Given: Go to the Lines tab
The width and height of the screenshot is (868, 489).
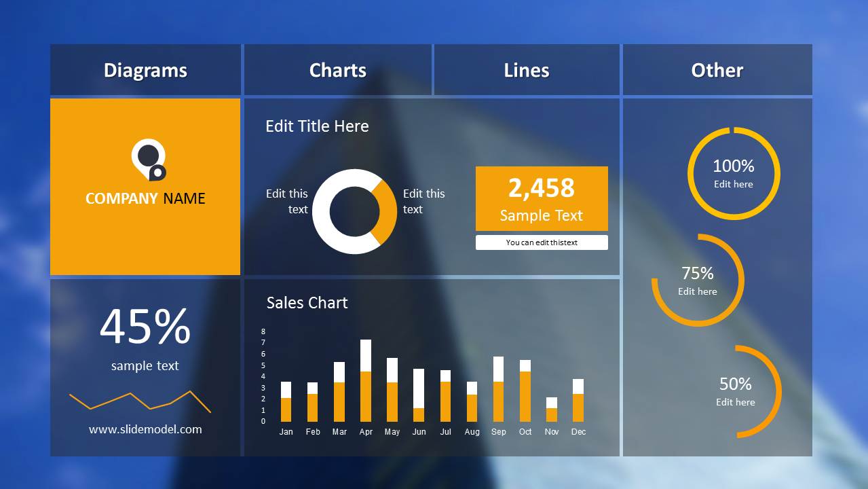Looking at the screenshot, I should click(x=526, y=70).
